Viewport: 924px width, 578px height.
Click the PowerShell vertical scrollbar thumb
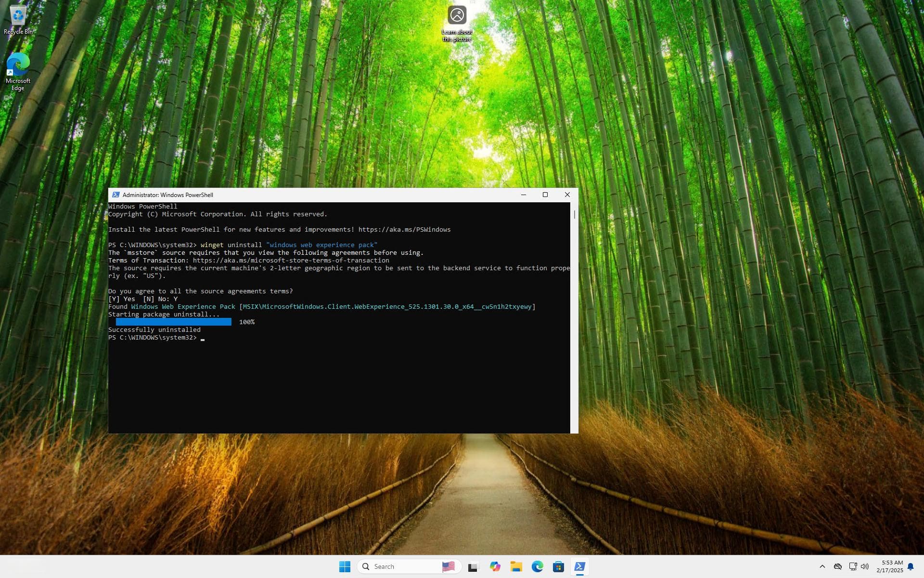(574, 214)
